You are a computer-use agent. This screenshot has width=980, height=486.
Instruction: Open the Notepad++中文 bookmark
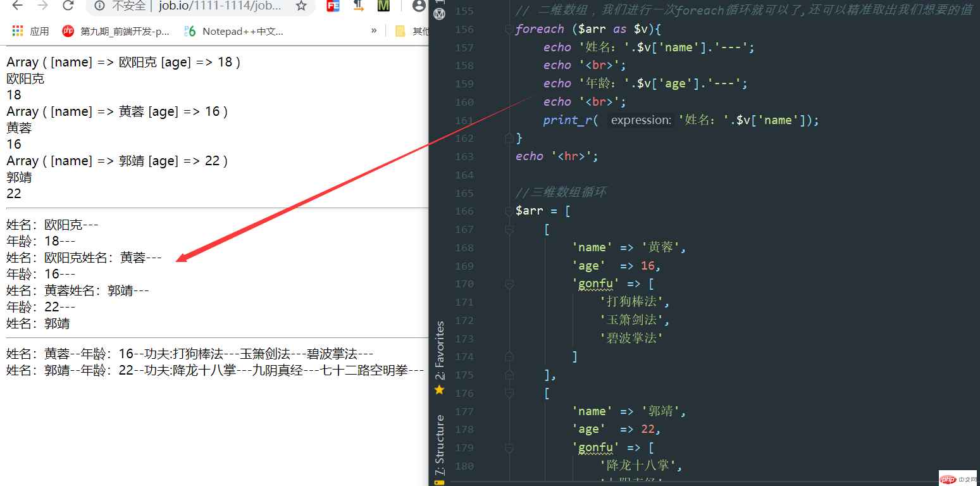click(x=233, y=31)
